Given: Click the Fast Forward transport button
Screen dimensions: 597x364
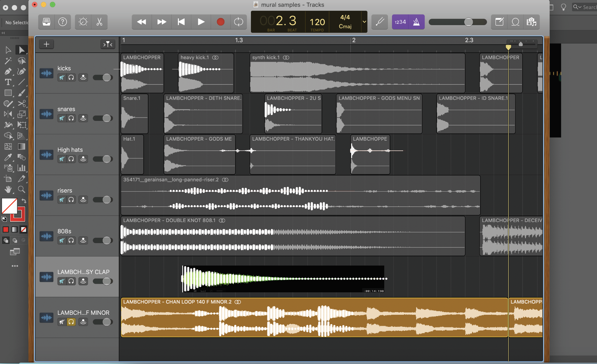Looking at the screenshot, I should [162, 22].
